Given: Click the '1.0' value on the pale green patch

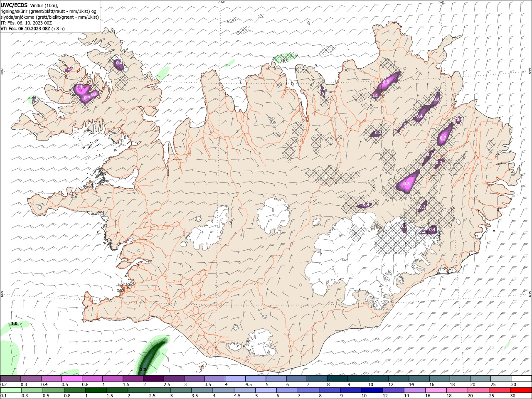Looking at the screenshot, I should point(14,323).
